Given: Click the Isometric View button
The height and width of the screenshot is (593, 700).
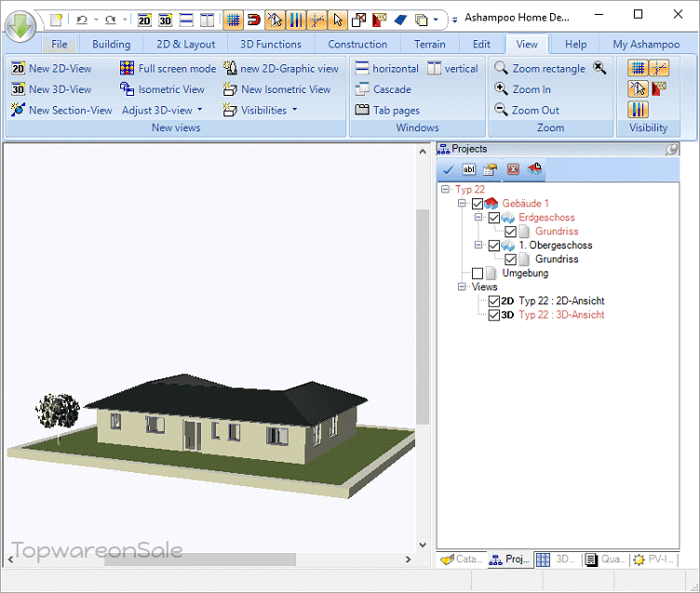Looking at the screenshot, I should (162, 89).
